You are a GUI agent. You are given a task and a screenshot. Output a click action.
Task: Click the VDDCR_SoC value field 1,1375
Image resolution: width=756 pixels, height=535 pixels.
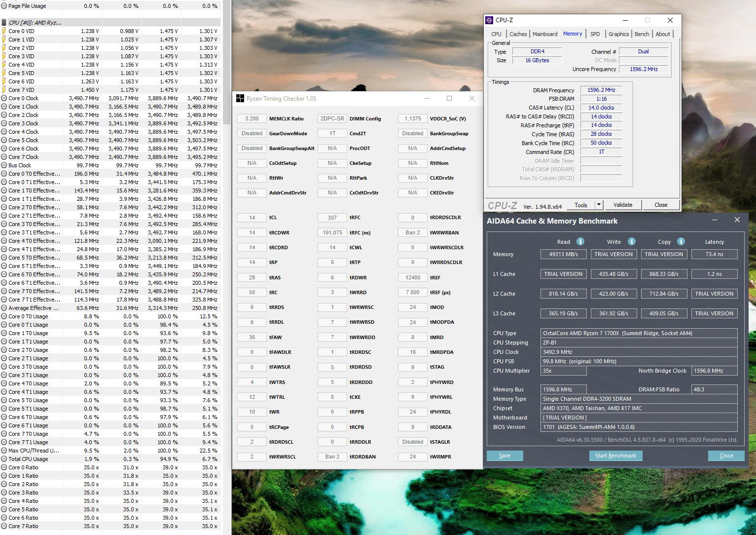pyautogui.click(x=413, y=118)
